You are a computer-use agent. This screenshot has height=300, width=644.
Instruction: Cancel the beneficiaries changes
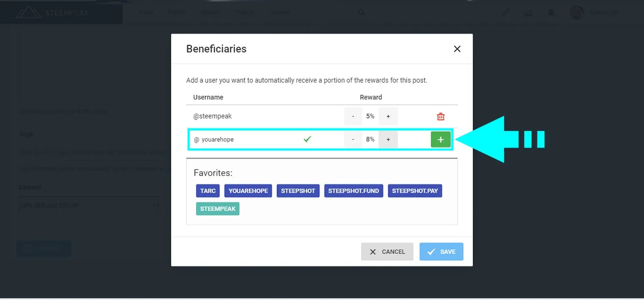[387, 252]
